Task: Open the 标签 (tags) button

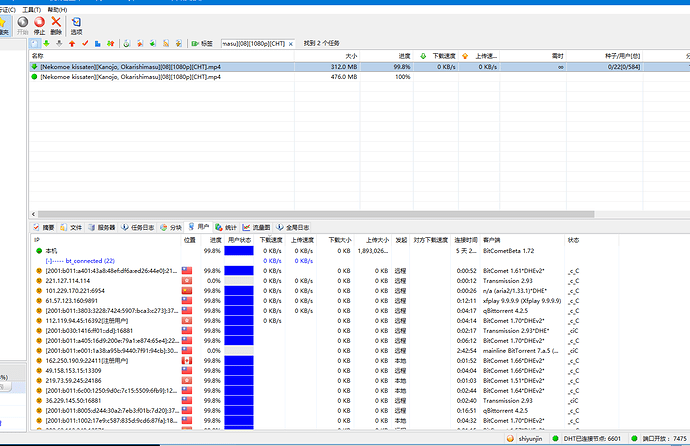Action: [202, 43]
